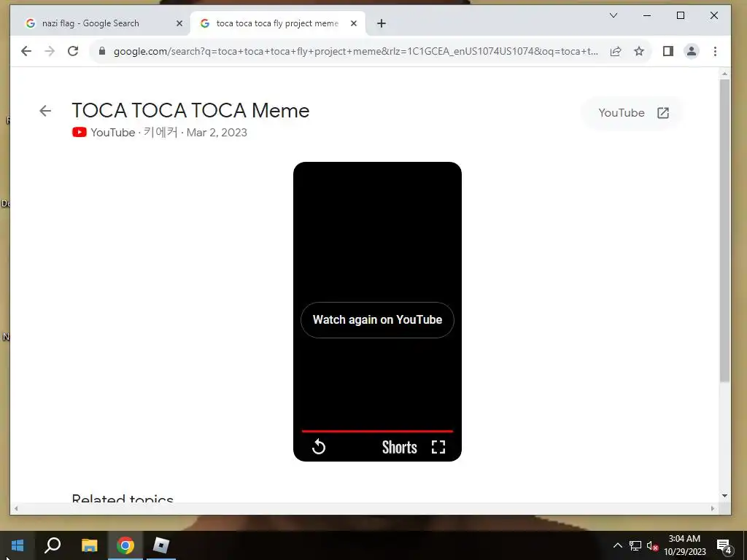Image resolution: width=747 pixels, height=560 pixels.
Task: View site information via lock icon
Action: click(x=101, y=51)
